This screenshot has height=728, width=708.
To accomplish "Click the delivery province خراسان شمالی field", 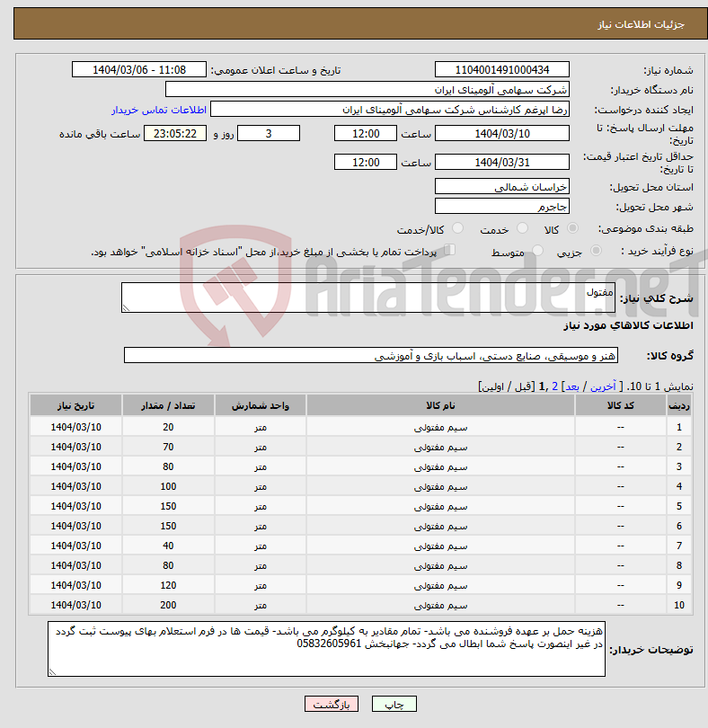I will coord(502,187).
